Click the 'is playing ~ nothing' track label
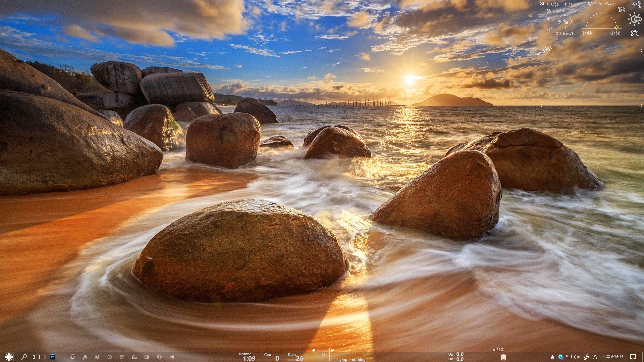644x362 pixels. click(348, 360)
